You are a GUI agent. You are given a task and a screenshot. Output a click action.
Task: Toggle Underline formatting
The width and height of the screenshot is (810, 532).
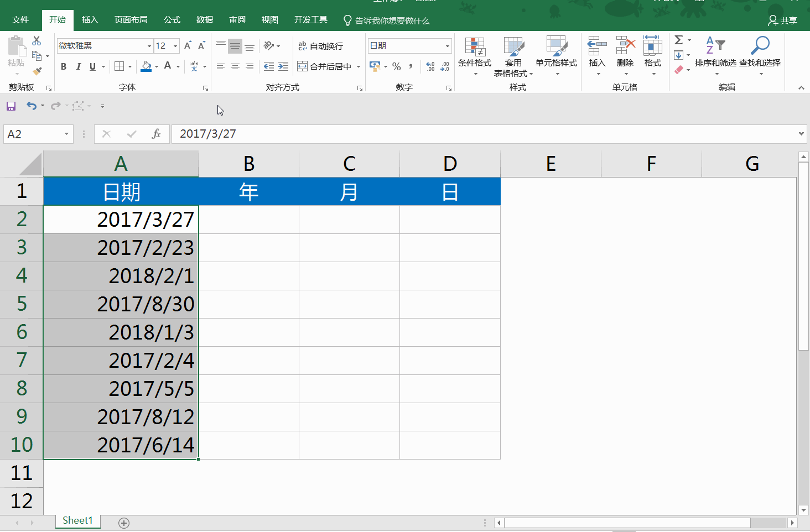pos(92,66)
